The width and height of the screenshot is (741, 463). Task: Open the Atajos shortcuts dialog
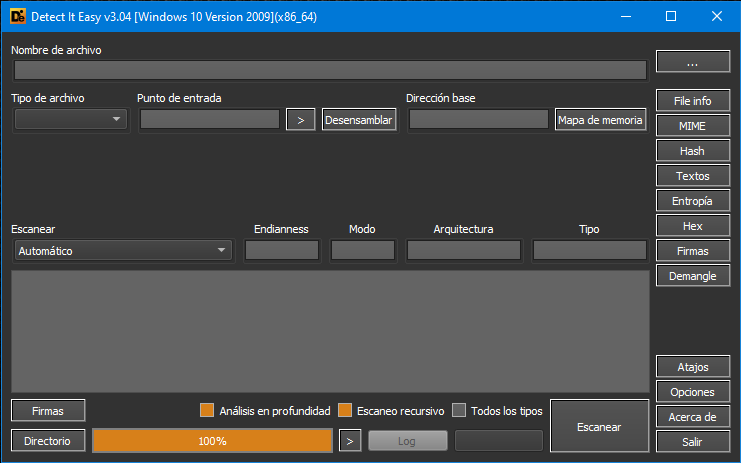pos(693,367)
